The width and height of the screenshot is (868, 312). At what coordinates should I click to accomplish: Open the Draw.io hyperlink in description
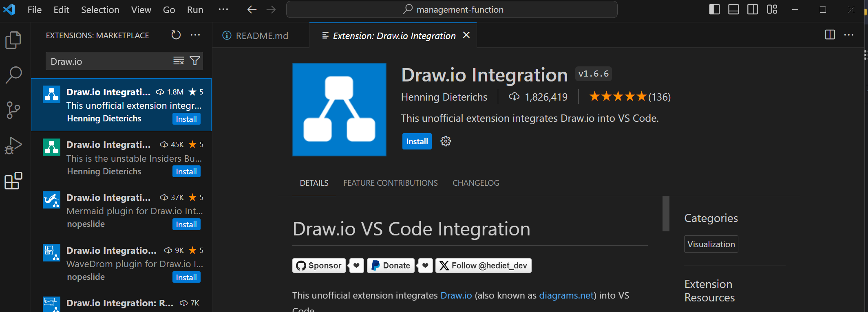coord(456,295)
